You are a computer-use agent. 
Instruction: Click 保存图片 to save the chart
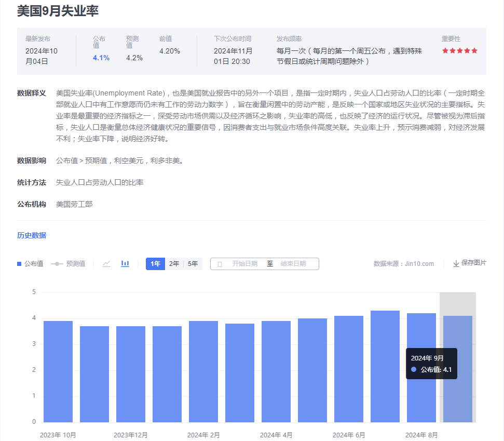(x=473, y=263)
